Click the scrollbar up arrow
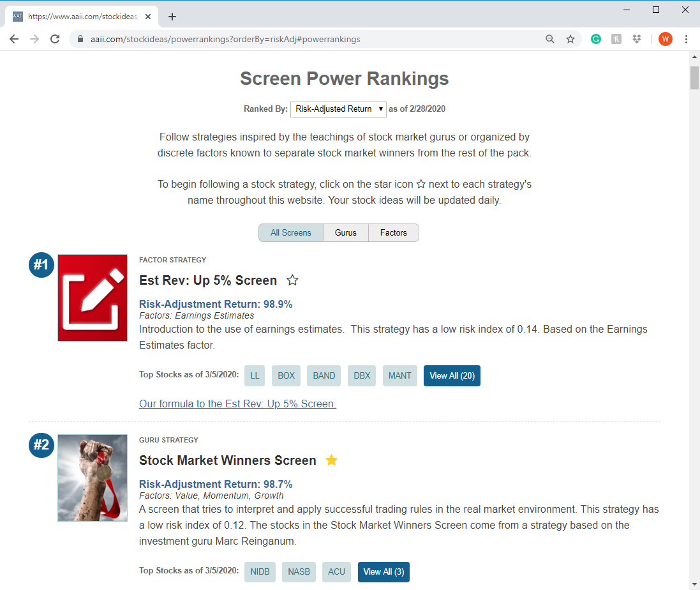Screen dimensions: 700x590 [x=694, y=57]
